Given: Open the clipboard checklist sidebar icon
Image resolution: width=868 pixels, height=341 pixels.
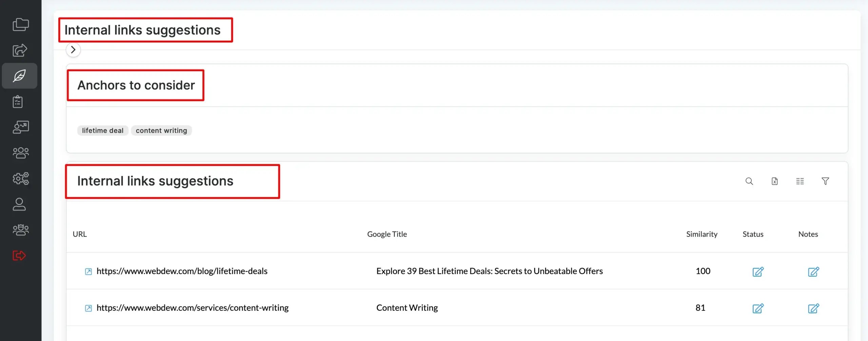Looking at the screenshot, I should [x=18, y=101].
